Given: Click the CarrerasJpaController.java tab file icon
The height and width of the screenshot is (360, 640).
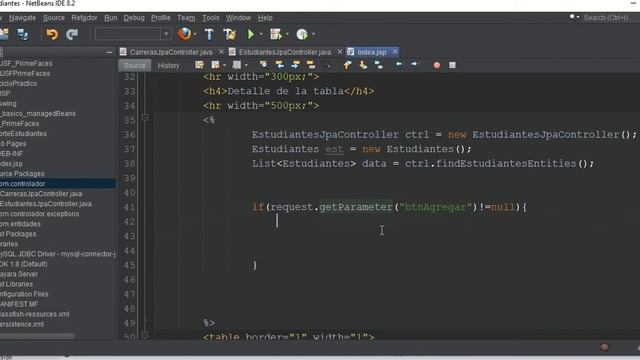Looking at the screenshot, I should [x=123, y=52].
